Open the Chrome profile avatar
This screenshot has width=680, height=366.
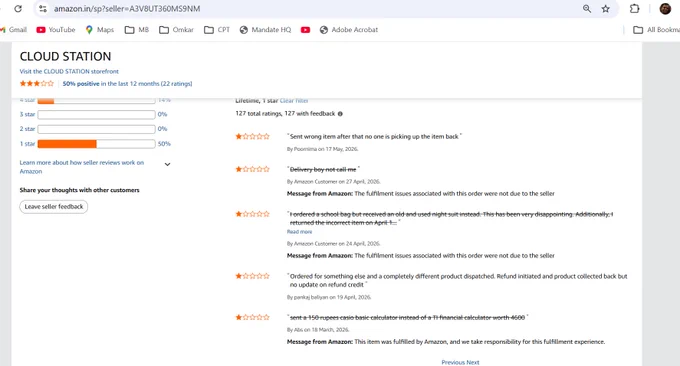(x=665, y=9)
